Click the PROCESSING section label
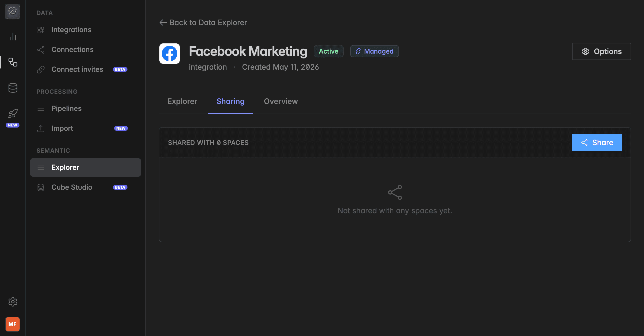Viewport: 644px width, 336px height. (x=57, y=92)
